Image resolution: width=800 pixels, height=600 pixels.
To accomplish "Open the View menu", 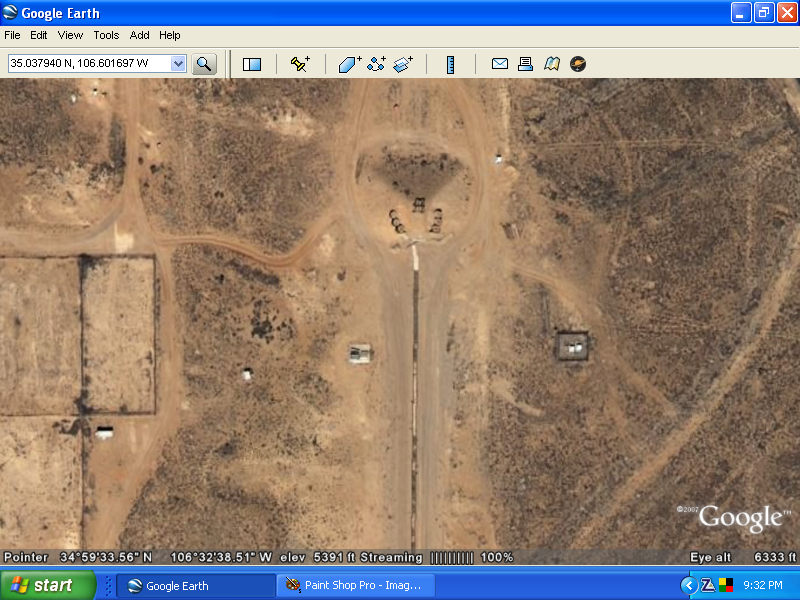I will [70, 35].
